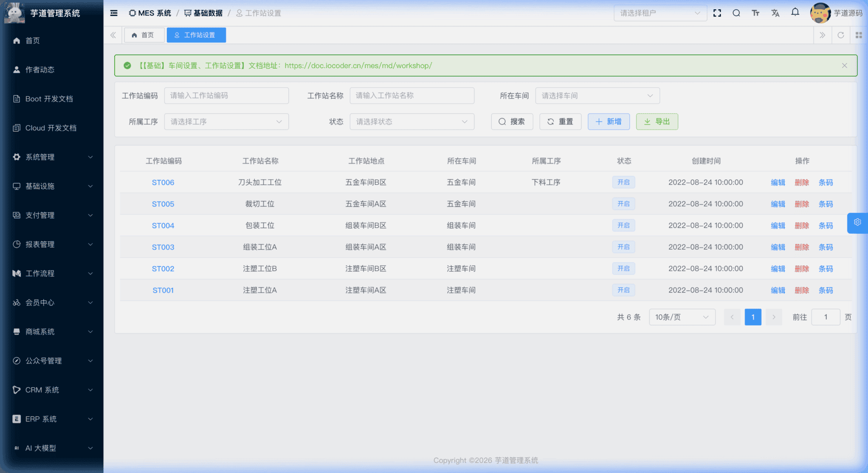Refresh the current tab page
Viewport: 868px width, 473px height.
tap(841, 35)
